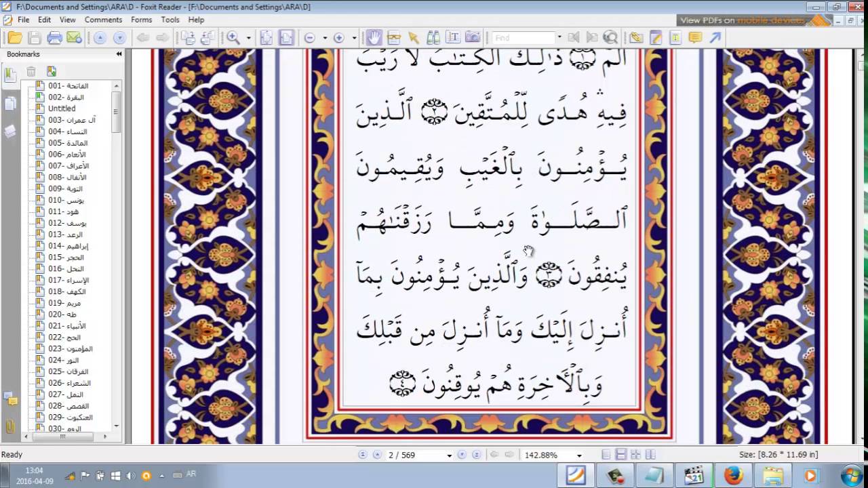Switch to facing pages layout icon
The width and height of the screenshot is (868, 488).
click(x=636, y=455)
